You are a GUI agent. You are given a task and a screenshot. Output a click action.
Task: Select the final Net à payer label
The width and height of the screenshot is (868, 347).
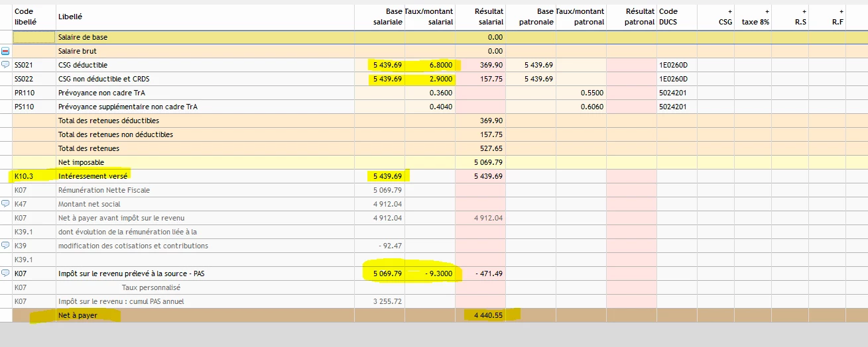[x=78, y=315]
